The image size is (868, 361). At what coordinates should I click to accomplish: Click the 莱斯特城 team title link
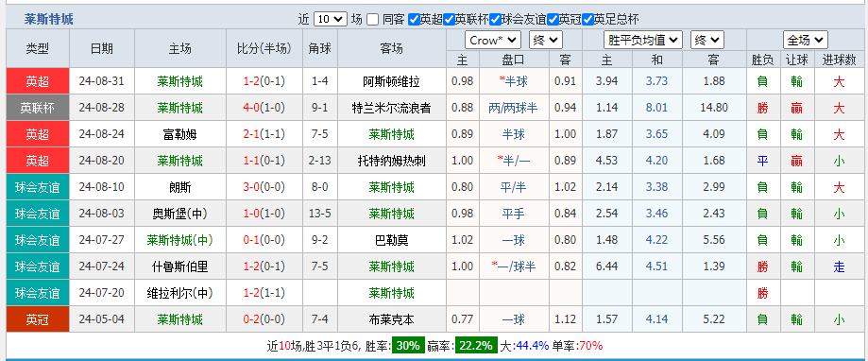pos(49,20)
